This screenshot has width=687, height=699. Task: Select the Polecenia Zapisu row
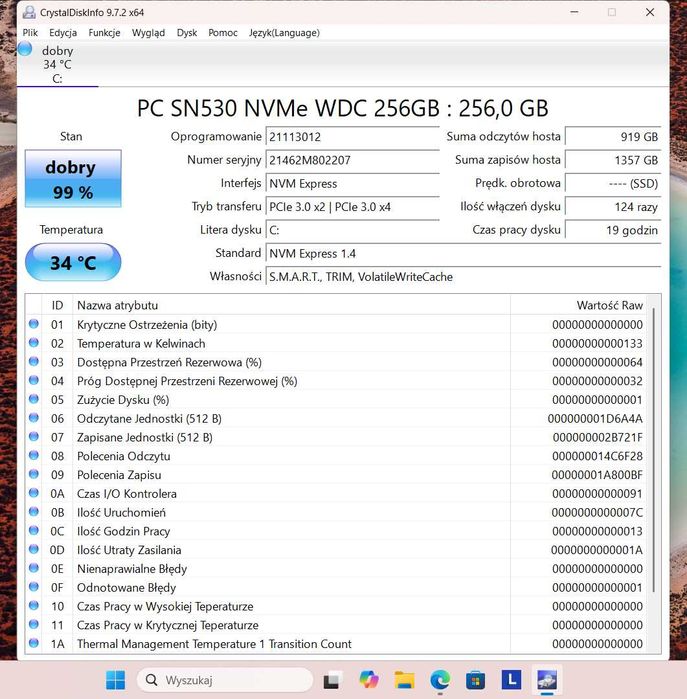(336, 475)
